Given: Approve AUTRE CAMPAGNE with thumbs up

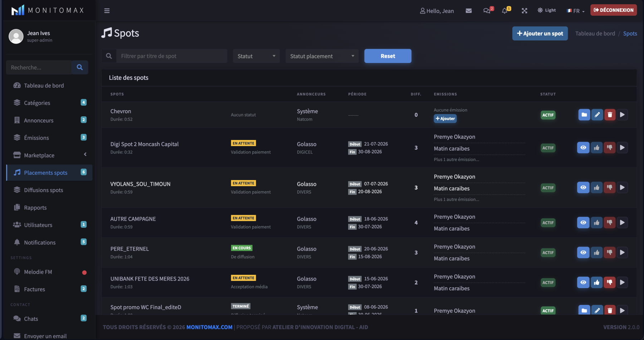Looking at the screenshot, I should point(597,223).
